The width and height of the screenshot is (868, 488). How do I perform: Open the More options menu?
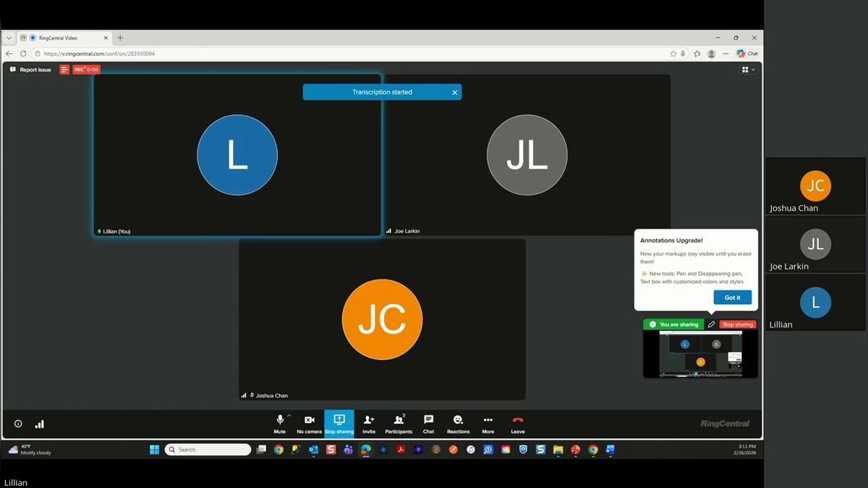tap(488, 423)
